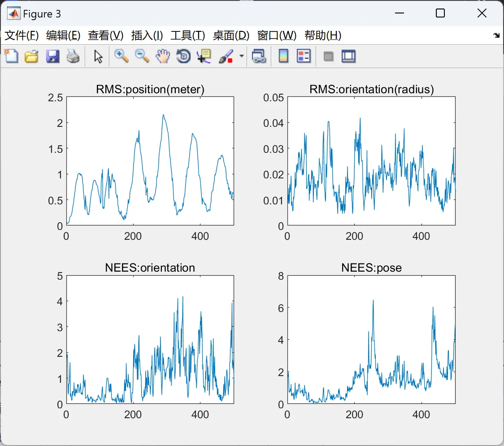Image resolution: width=504 pixels, height=446 pixels.
Task: Expand the Brush color dropdown arrow
Action: [x=241, y=56]
